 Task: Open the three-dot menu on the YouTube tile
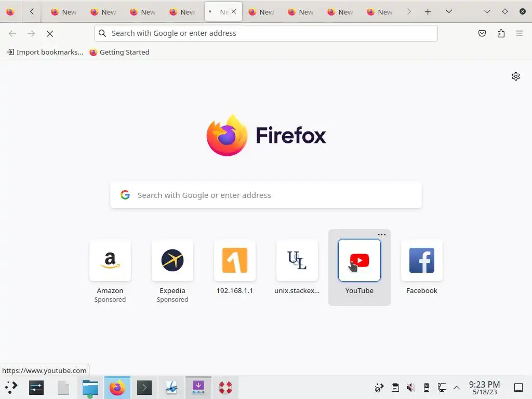[382, 234]
